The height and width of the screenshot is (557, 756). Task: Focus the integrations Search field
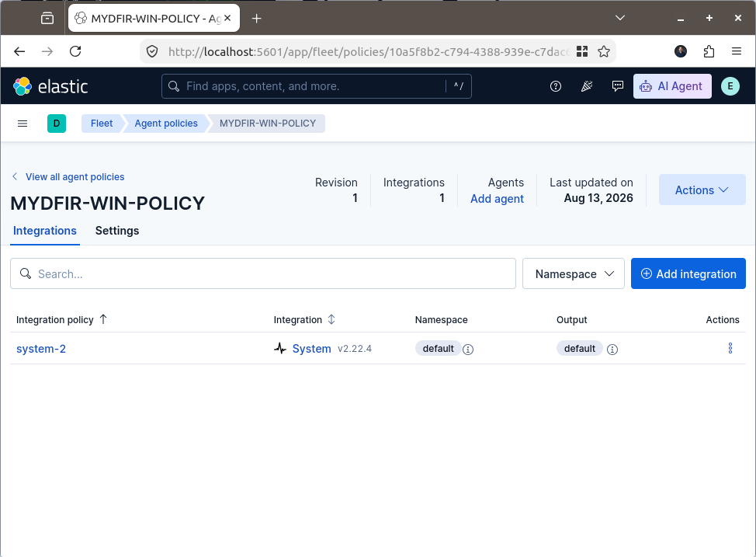pos(263,273)
